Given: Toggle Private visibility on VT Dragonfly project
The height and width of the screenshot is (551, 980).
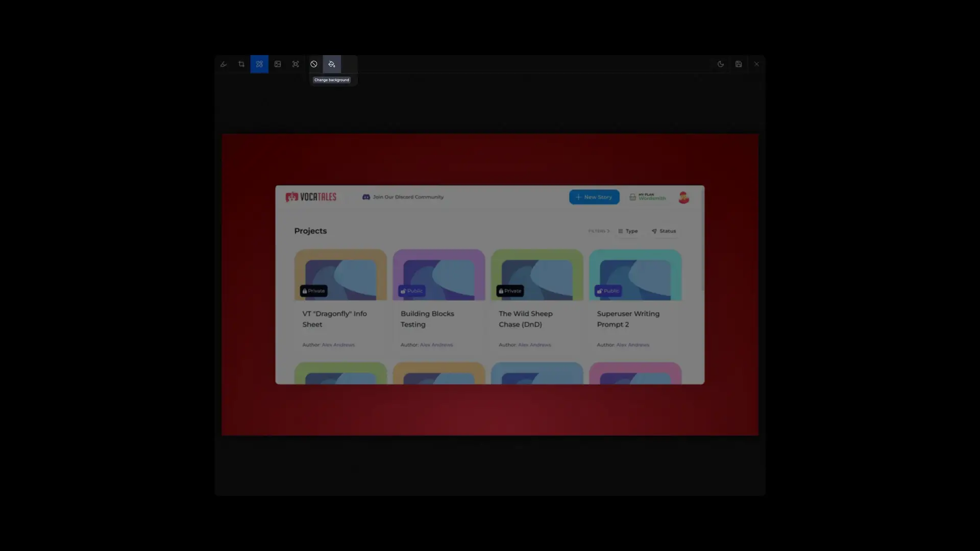Looking at the screenshot, I should (x=314, y=291).
